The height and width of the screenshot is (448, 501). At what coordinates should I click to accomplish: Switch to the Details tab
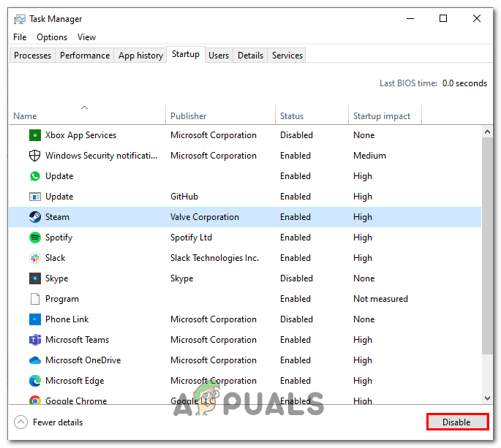point(250,56)
